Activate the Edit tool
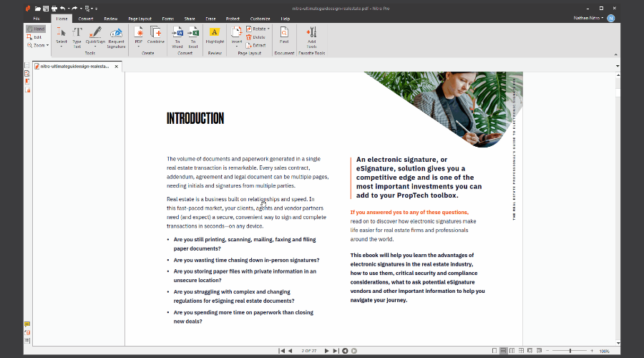644x358 pixels. pyautogui.click(x=34, y=37)
